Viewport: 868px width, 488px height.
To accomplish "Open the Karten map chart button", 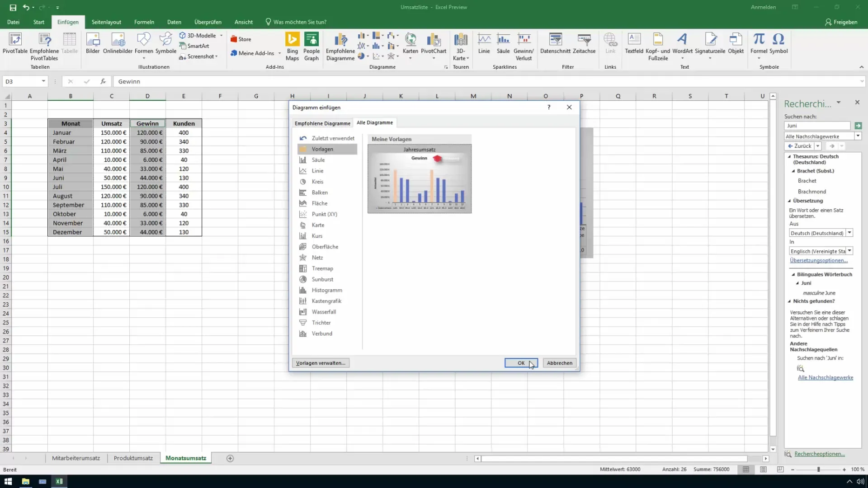I will point(410,45).
